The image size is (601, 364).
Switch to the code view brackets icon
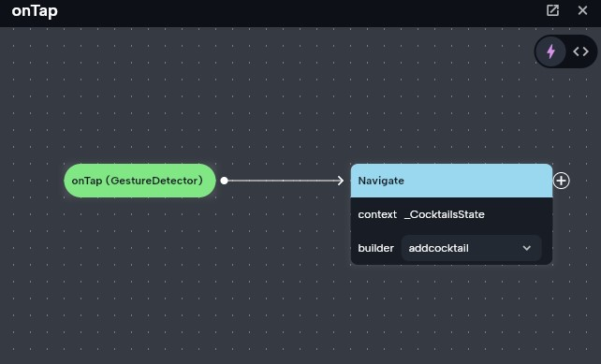580,51
